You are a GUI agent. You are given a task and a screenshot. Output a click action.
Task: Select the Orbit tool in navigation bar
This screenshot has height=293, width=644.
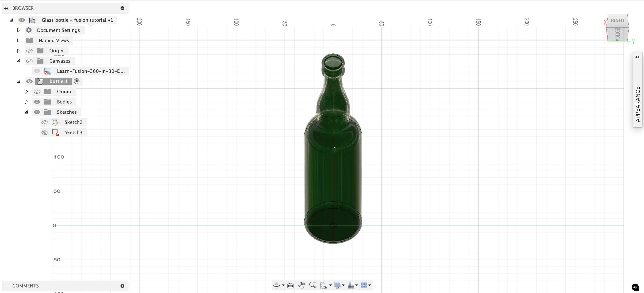click(x=276, y=285)
